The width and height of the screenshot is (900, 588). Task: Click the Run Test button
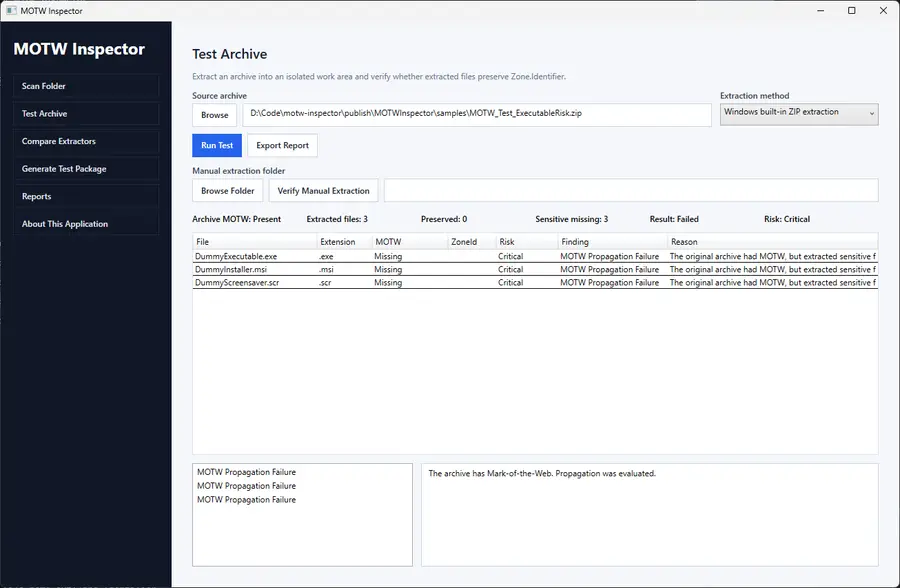click(x=217, y=145)
